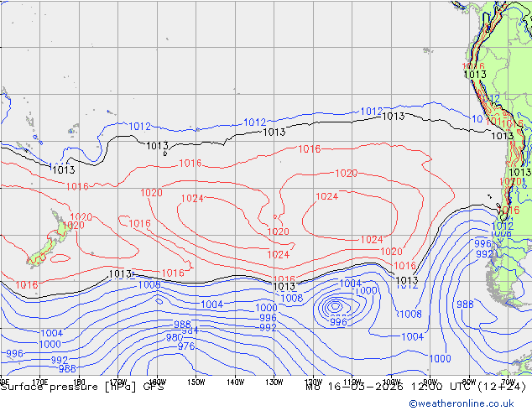Screen dimensions: 532x411
Task: Click the 980 isobar label
Action: (x=175, y=338)
